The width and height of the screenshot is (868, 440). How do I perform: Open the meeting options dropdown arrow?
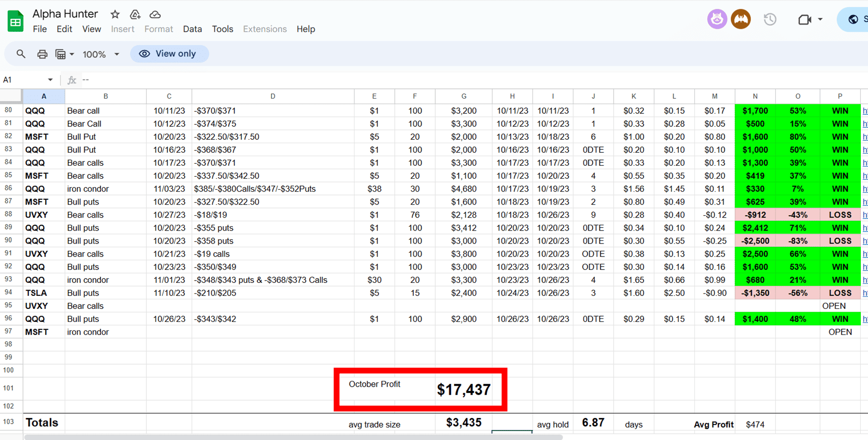tap(820, 19)
